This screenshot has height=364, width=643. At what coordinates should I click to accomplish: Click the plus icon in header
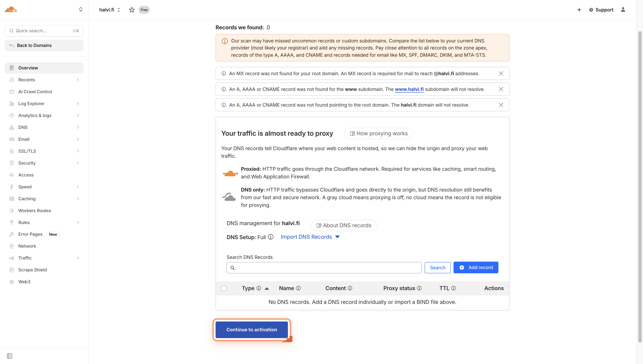579,10
